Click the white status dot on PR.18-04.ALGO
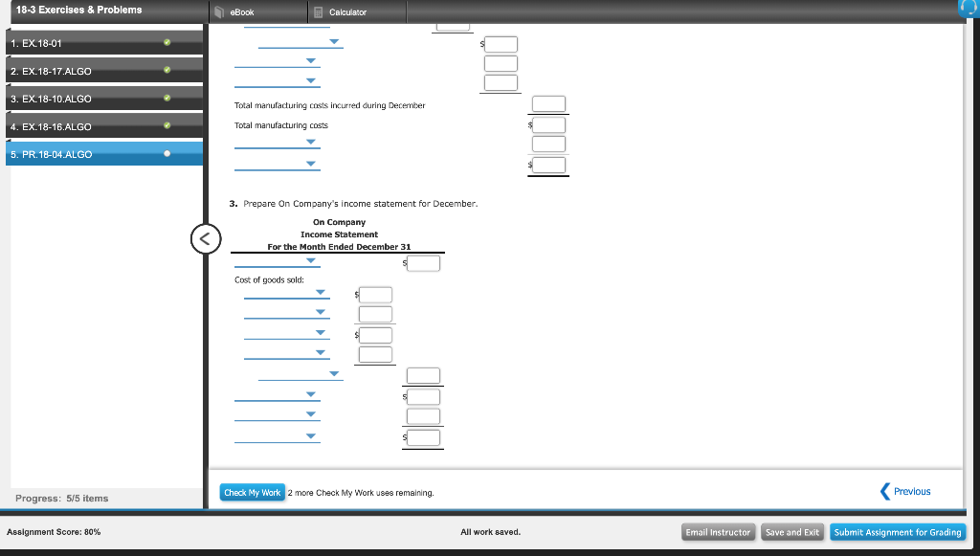Viewport: 980px width, 556px height. point(167,154)
